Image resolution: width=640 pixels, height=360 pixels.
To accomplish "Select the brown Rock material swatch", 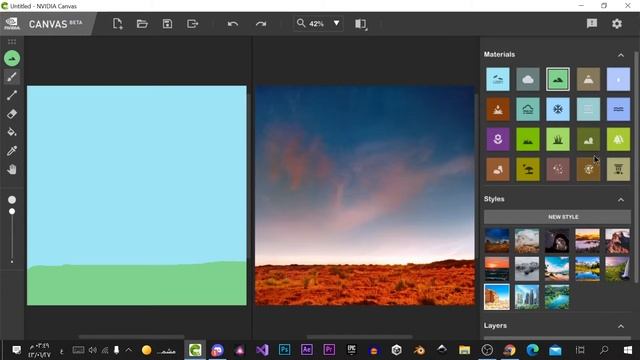I will point(498,169).
